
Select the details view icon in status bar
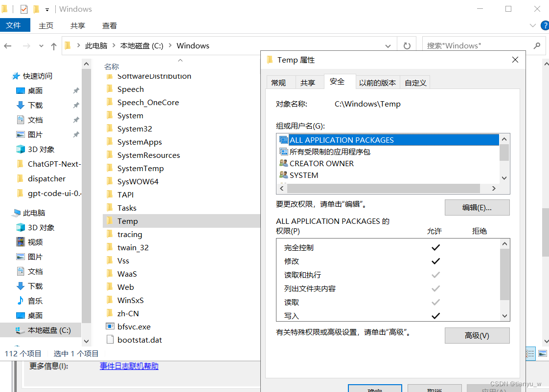[530, 353]
